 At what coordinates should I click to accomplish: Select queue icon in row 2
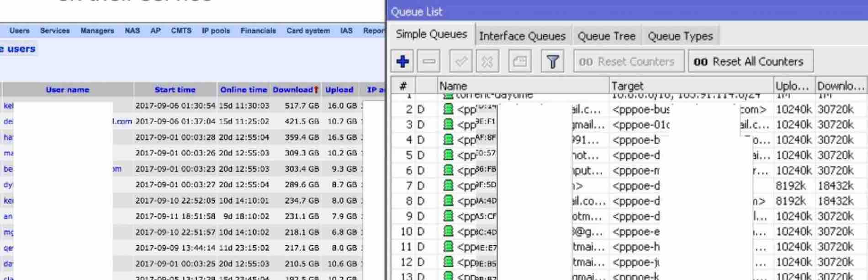click(x=448, y=109)
